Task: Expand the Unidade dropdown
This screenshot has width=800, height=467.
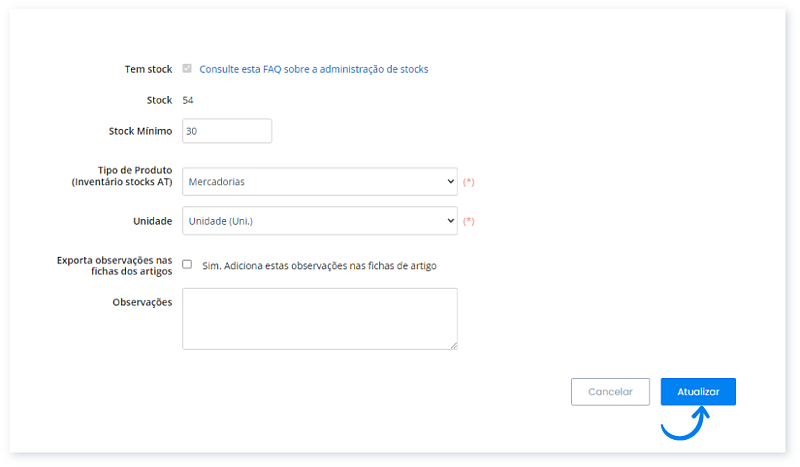Action: 319,221
